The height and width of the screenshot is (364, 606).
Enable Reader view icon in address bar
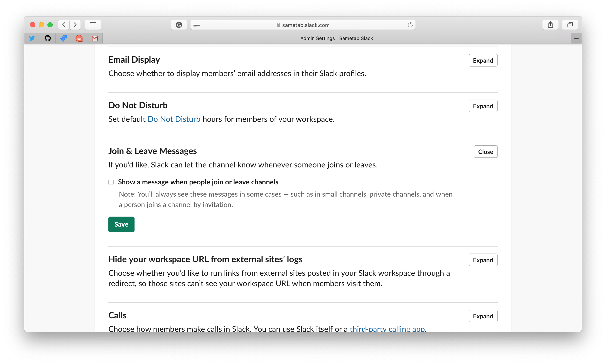(x=196, y=25)
